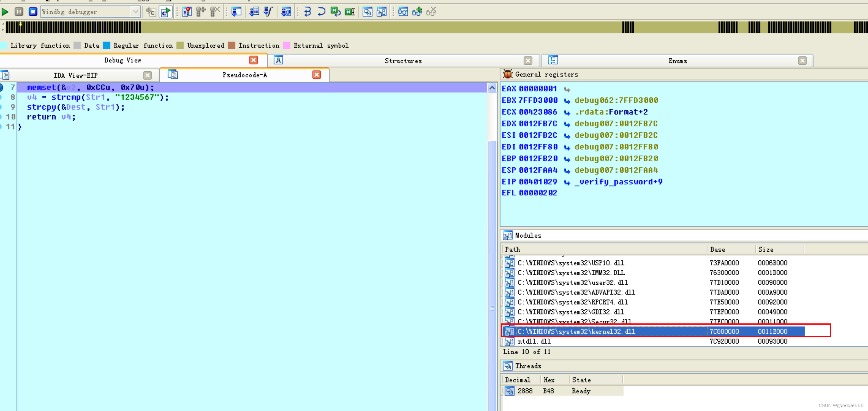868x411 pixels.
Task: Switch to the Enums tab
Action: click(677, 61)
